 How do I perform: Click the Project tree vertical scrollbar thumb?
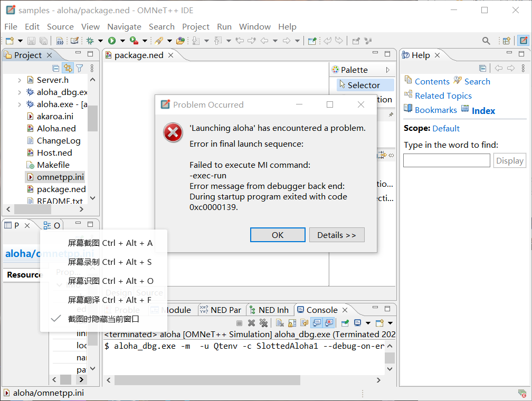93,118
